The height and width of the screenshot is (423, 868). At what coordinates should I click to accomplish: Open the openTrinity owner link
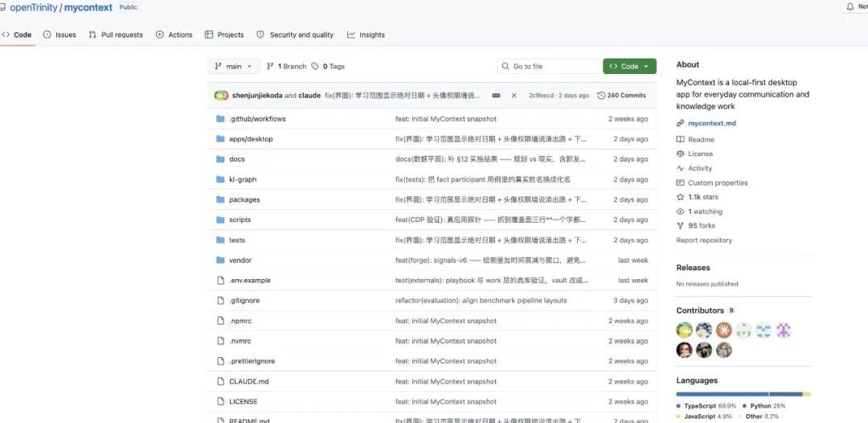pos(33,8)
